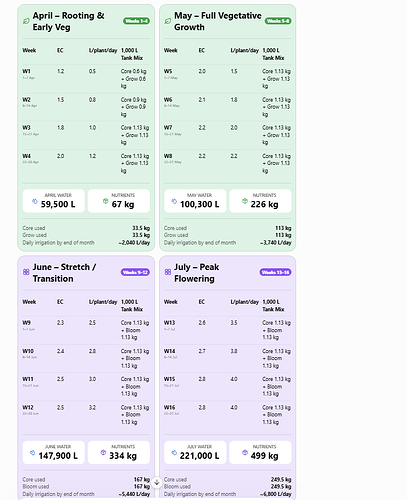Image resolution: width=407 pixels, height=500 pixels.
Task: Click the W2 week label in April
Action: click(26, 100)
